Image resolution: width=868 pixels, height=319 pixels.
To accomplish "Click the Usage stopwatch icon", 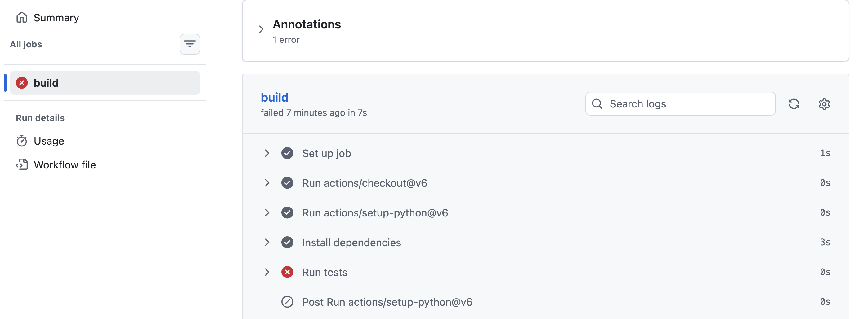I will (22, 141).
